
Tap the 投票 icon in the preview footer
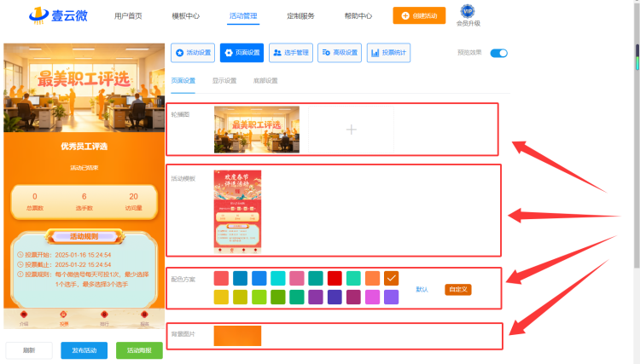pyautogui.click(x=64, y=318)
